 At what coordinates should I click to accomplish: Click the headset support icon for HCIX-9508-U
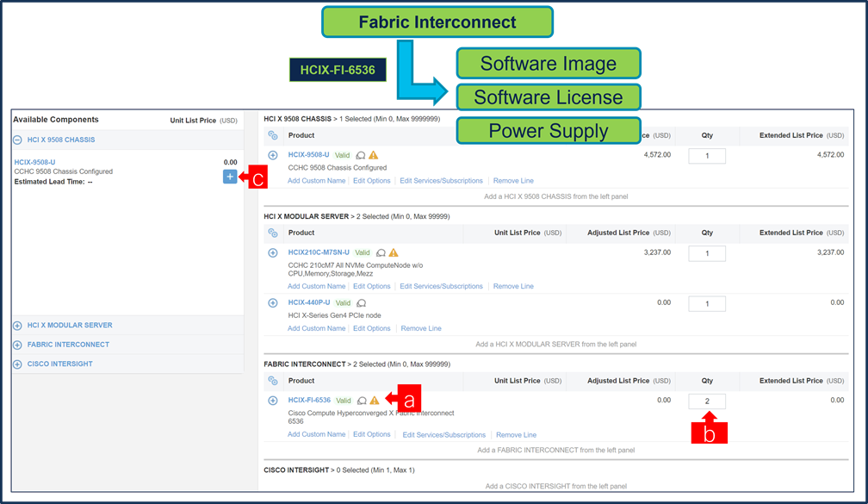(x=361, y=156)
